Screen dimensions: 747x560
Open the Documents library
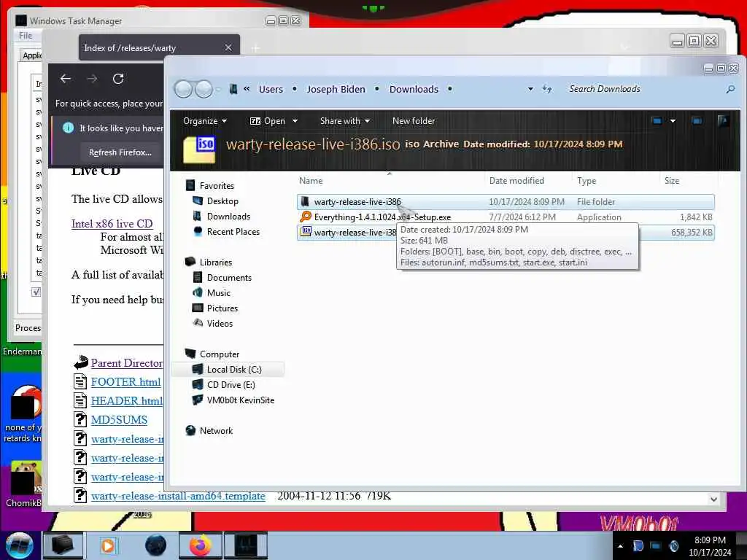[x=228, y=278]
